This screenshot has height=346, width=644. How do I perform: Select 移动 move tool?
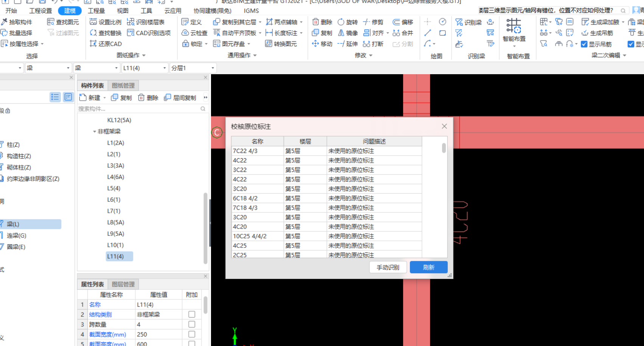pos(322,44)
